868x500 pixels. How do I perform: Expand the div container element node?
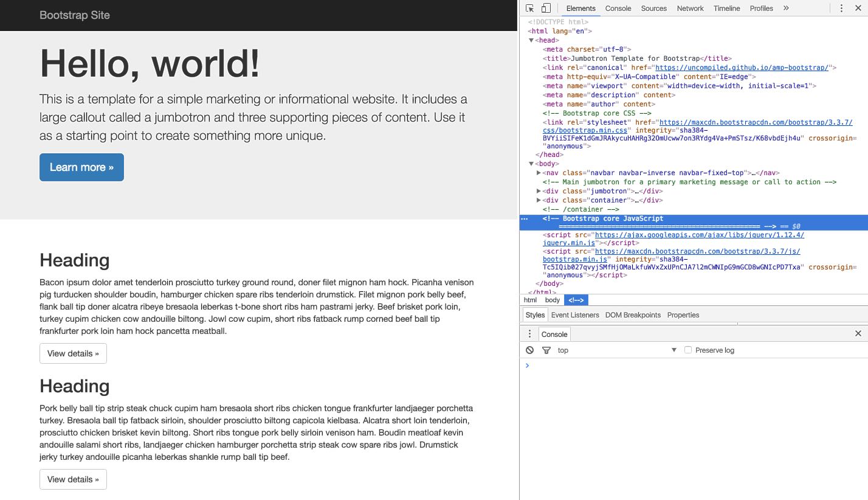pyautogui.click(x=539, y=200)
